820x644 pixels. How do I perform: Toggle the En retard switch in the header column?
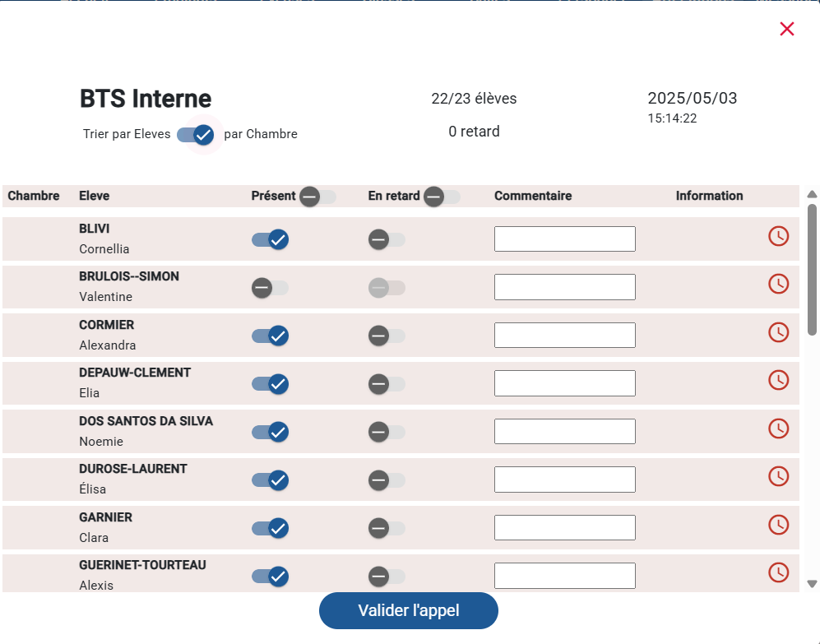[442, 197]
